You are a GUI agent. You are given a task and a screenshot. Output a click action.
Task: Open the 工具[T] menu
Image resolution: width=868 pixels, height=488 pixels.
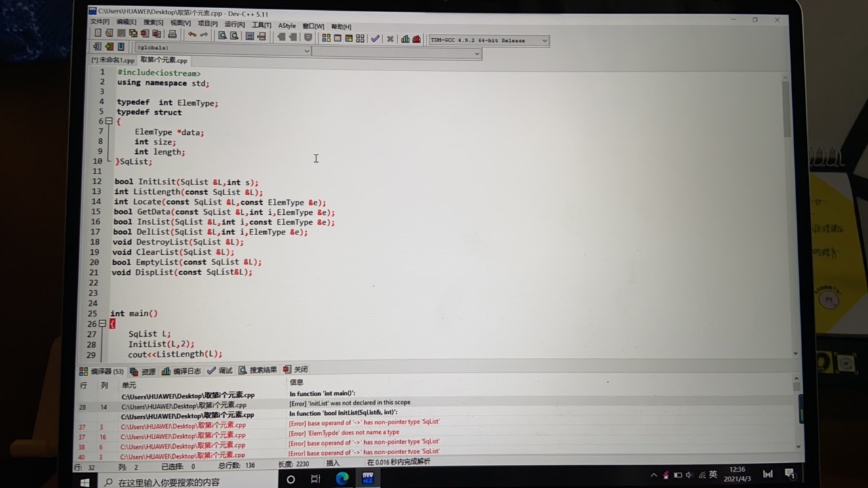click(x=262, y=25)
